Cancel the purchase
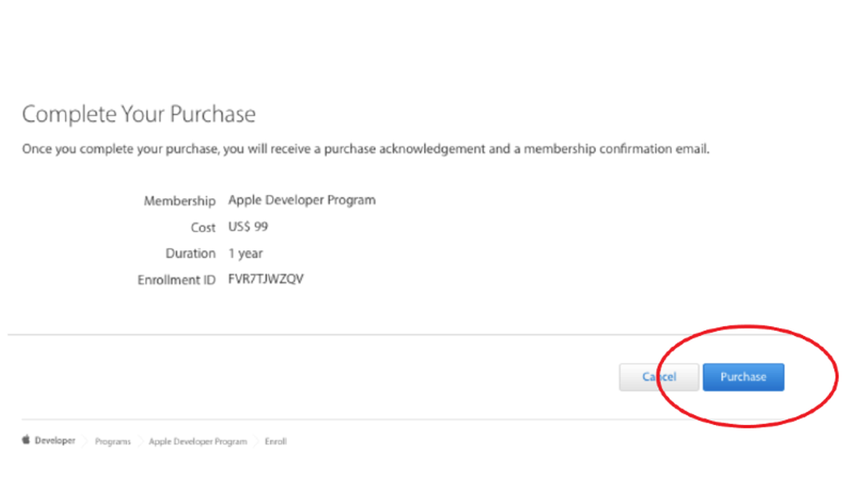Viewport: 868px width, 477px height. tap(659, 377)
